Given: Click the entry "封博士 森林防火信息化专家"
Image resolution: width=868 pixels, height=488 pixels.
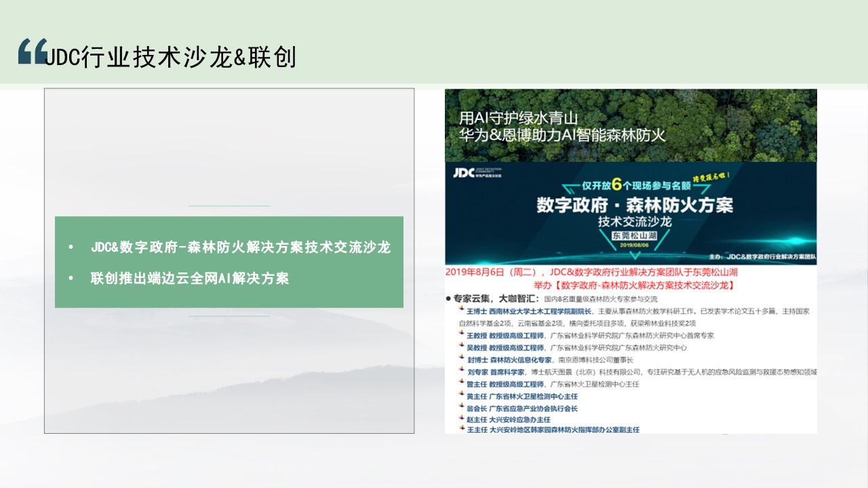Looking at the screenshot, I should pos(509,360).
